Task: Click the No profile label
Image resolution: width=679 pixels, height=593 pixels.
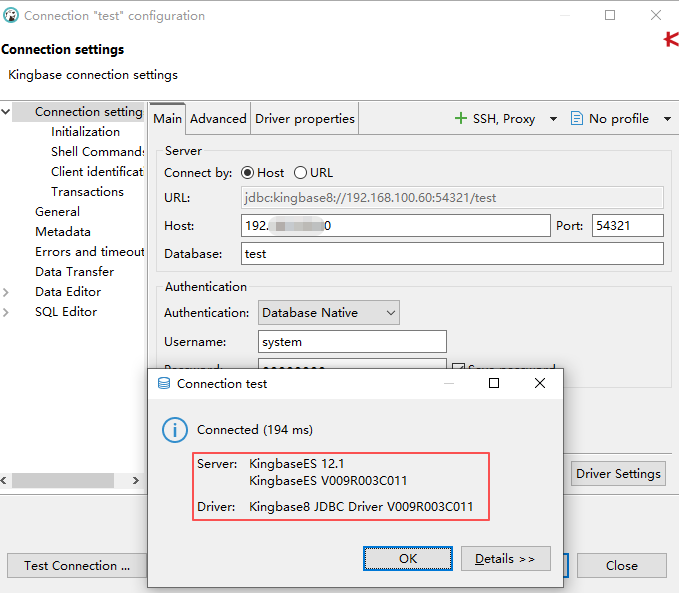Action: (619, 119)
